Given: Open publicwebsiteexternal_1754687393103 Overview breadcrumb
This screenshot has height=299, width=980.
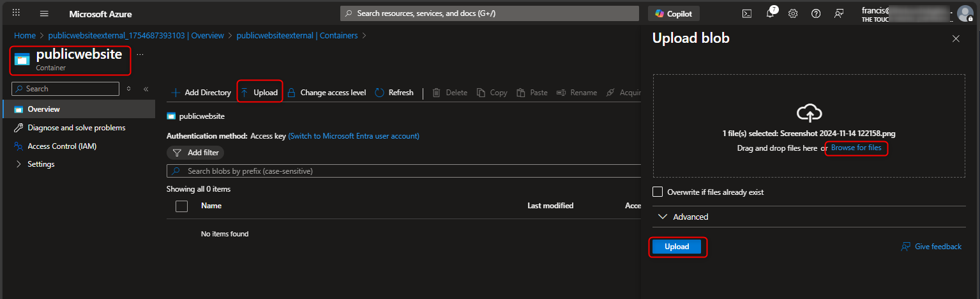Looking at the screenshot, I should tap(136, 35).
